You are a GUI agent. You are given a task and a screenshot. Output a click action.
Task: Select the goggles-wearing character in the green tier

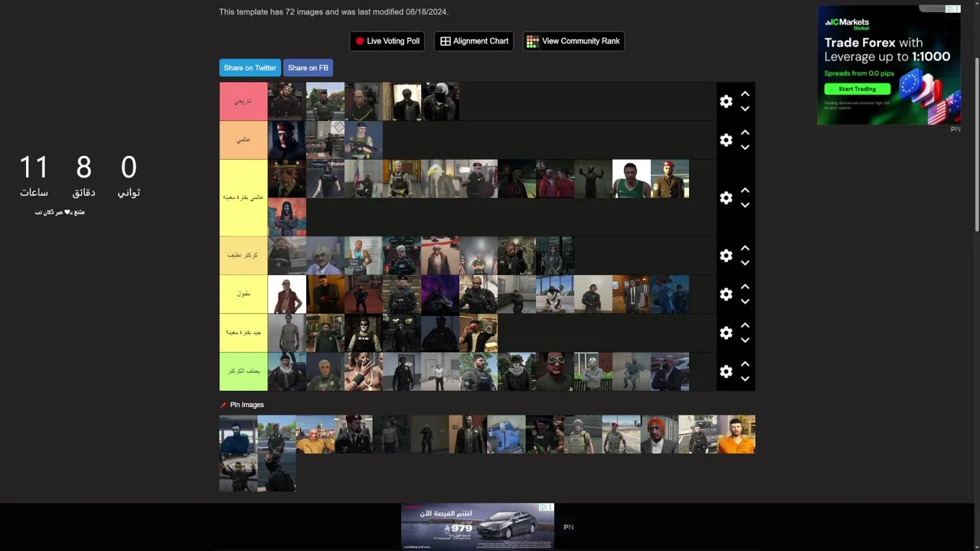pyautogui.click(x=555, y=371)
